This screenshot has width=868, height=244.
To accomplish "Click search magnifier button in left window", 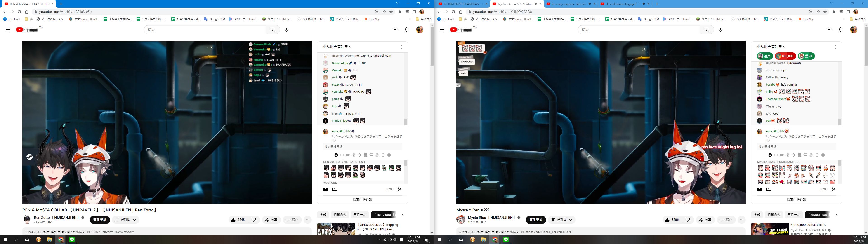I will [273, 30].
